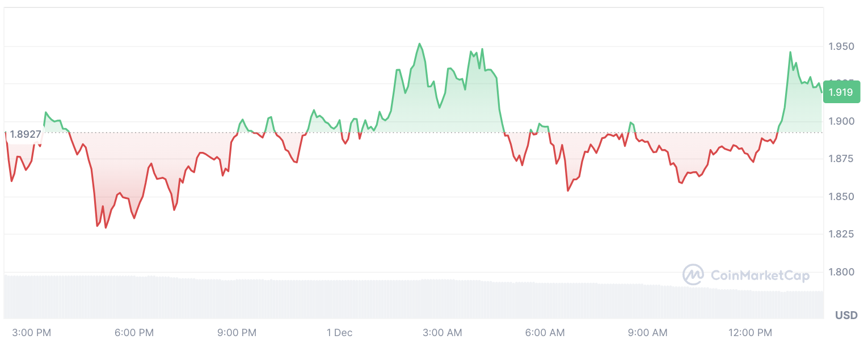868x348 pixels.
Task: Click the 1.950 price axis label
Action: point(841,46)
